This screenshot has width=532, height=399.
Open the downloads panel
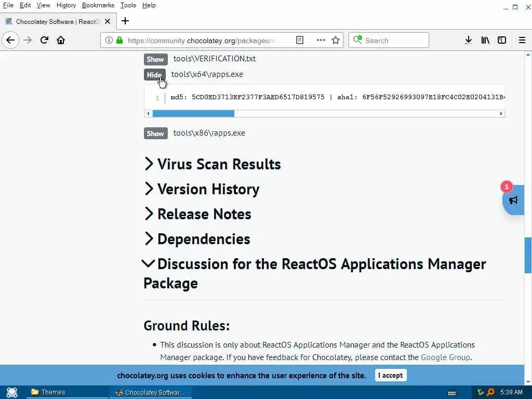(469, 41)
